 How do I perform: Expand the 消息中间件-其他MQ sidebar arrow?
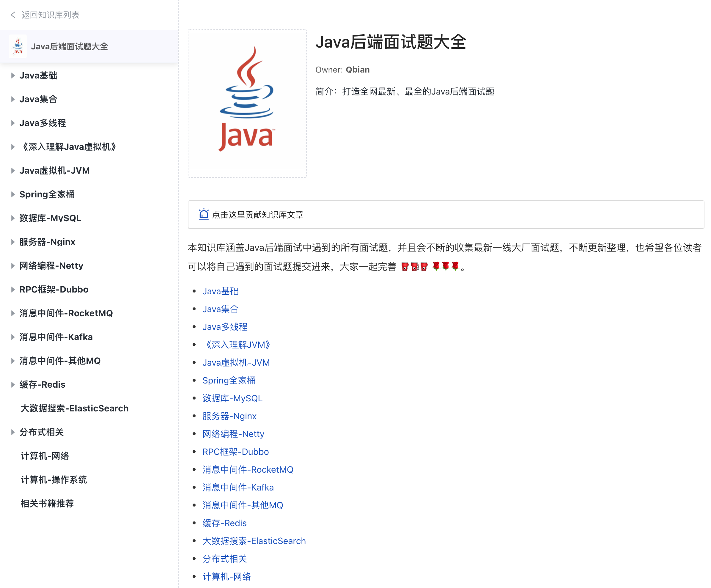(12, 361)
